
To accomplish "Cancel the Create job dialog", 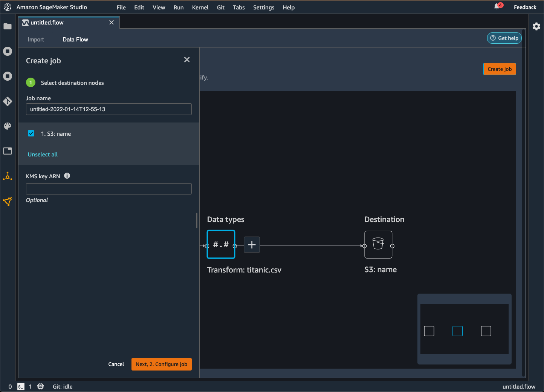I will [116, 364].
